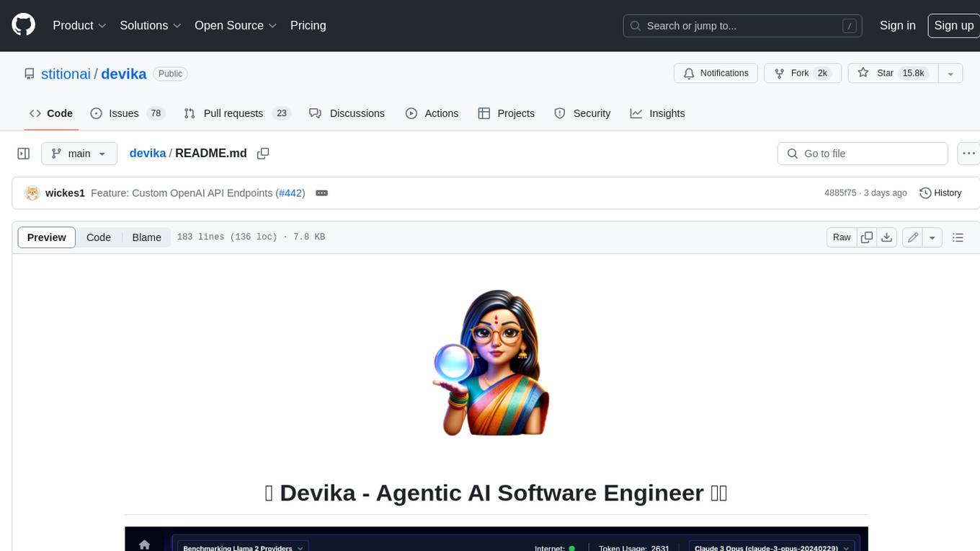This screenshot has width=980, height=551.
Task: Click the Public repository label
Action: pyautogui.click(x=170, y=74)
